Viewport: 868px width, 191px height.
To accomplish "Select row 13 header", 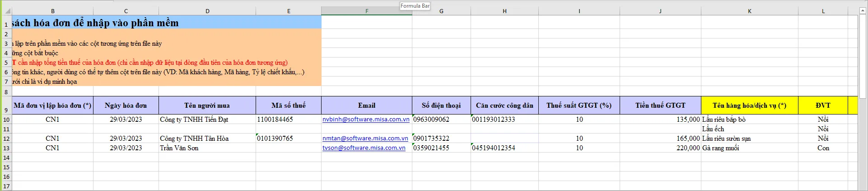I will (6, 148).
